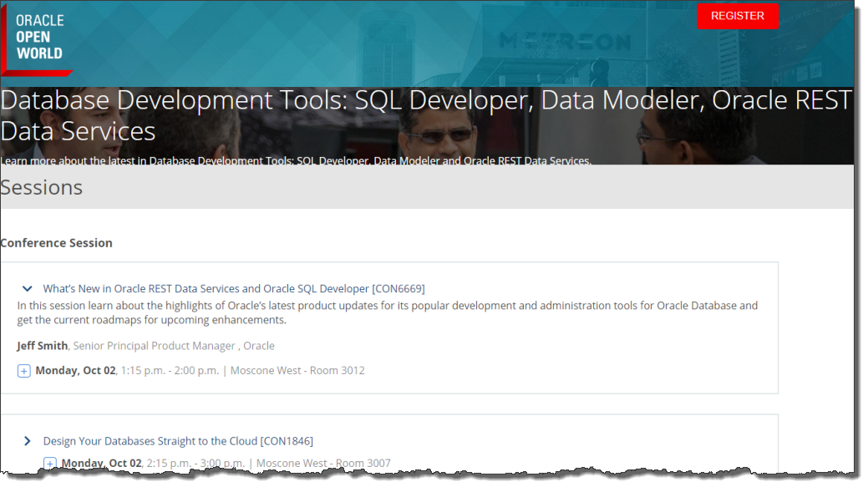
Task: Select text Moscone West - Room 3007
Action: (323, 463)
